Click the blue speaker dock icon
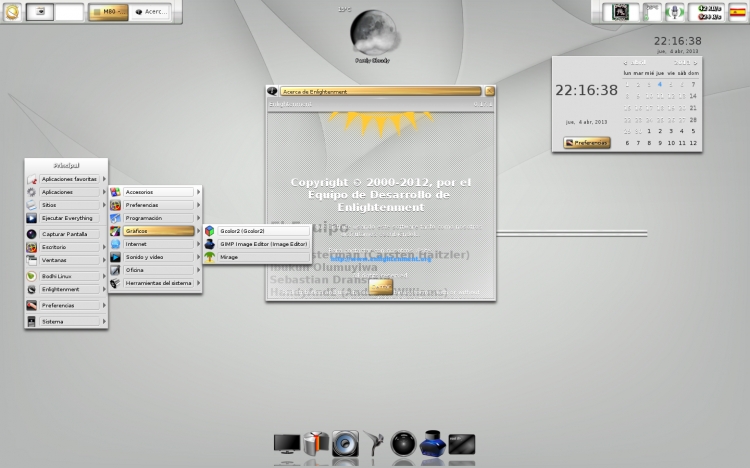 point(345,444)
